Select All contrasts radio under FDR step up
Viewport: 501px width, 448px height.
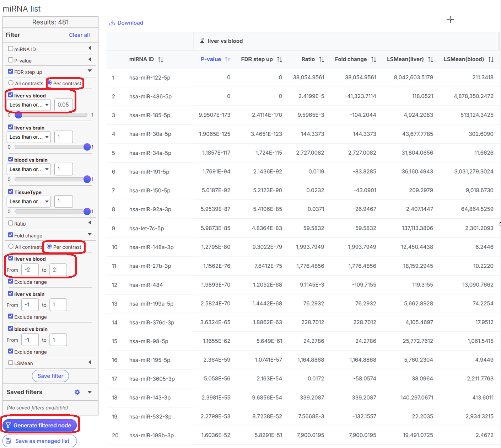click(11, 83)
